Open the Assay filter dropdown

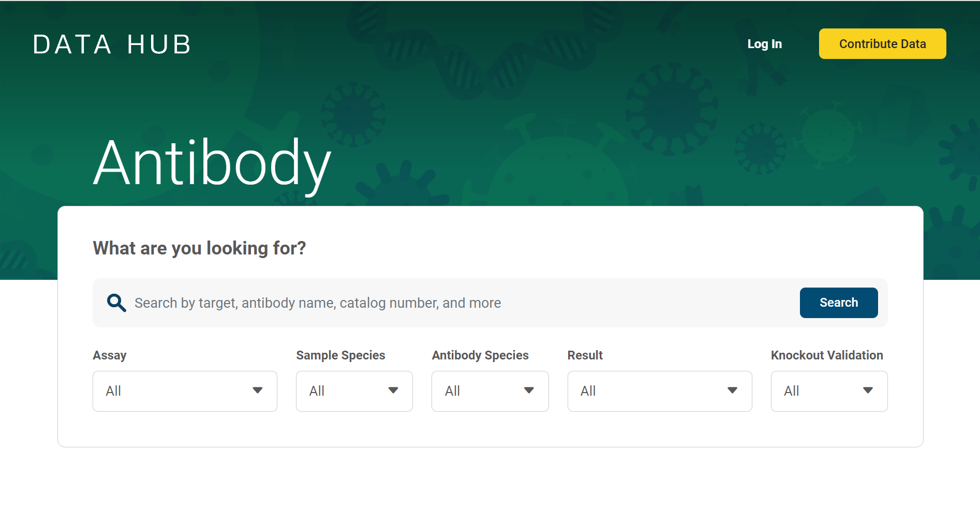pos(184,391)
